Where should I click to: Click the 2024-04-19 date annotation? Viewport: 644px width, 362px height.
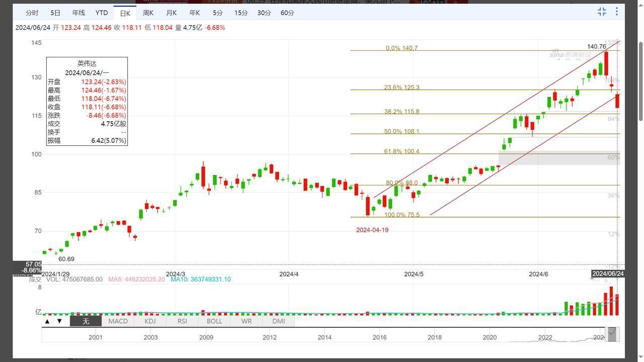(372, 230)
